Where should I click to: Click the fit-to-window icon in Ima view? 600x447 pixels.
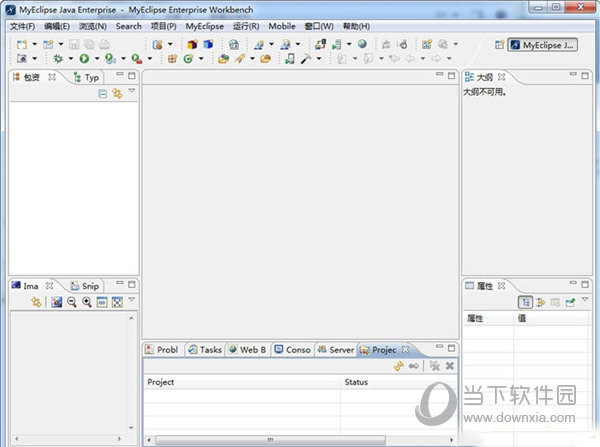tap(117, 302)
